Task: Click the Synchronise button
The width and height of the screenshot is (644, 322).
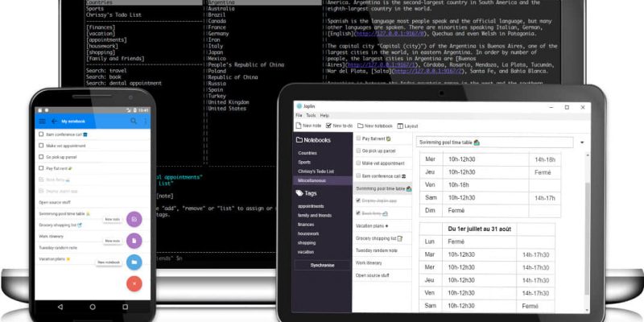Action: [x=323, y=266]
